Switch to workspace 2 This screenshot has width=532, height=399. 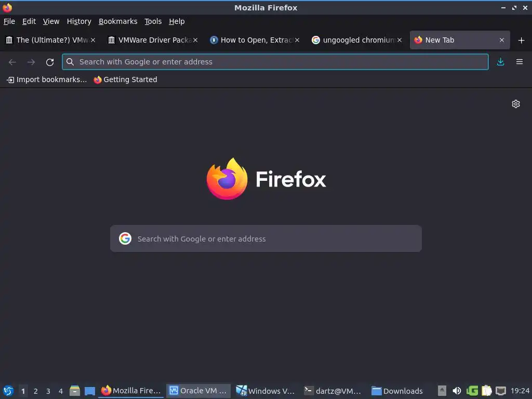[x=36, y=391]
